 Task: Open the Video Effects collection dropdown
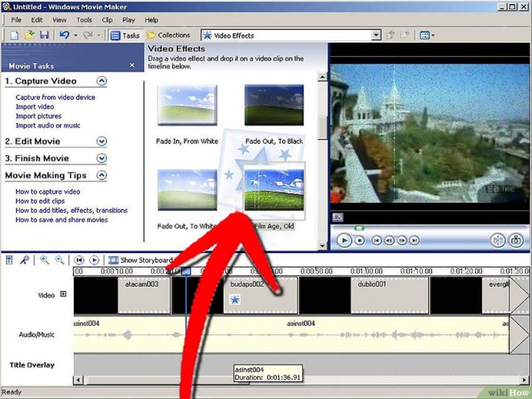click(x=375, y=35)
